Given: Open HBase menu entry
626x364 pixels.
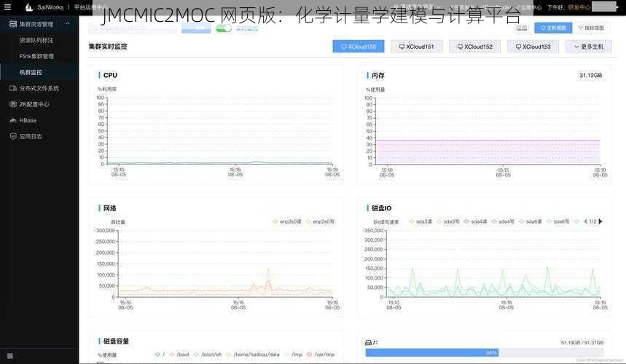Looking at the screenshot, I should (x=28, y=120).
